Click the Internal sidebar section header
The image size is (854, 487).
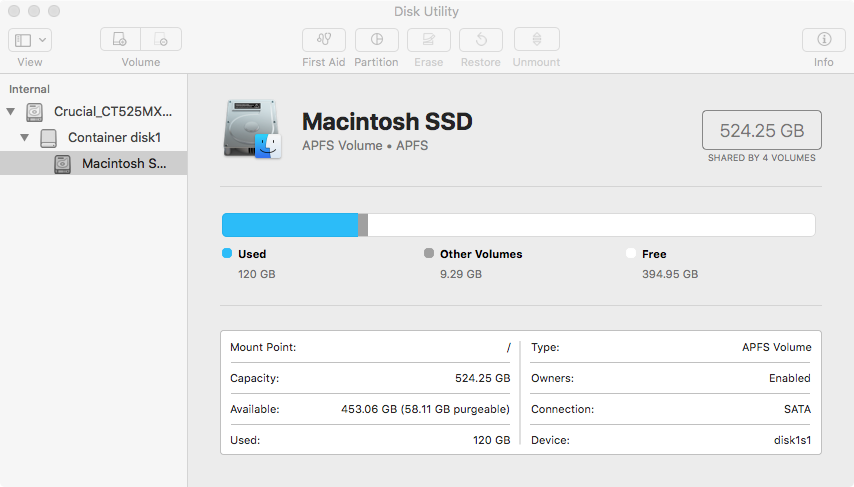tap(29, 89)
